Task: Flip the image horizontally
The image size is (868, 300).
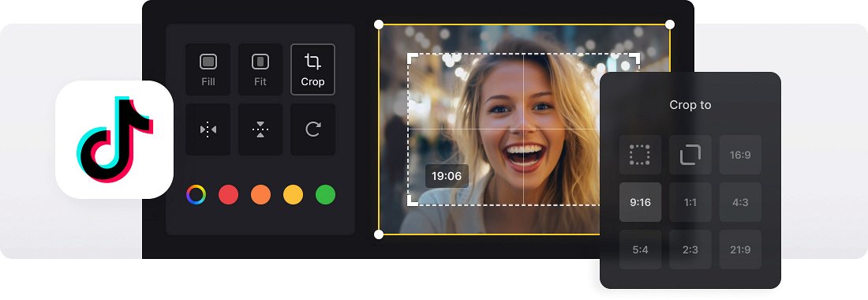Action: tap(208, 129)
